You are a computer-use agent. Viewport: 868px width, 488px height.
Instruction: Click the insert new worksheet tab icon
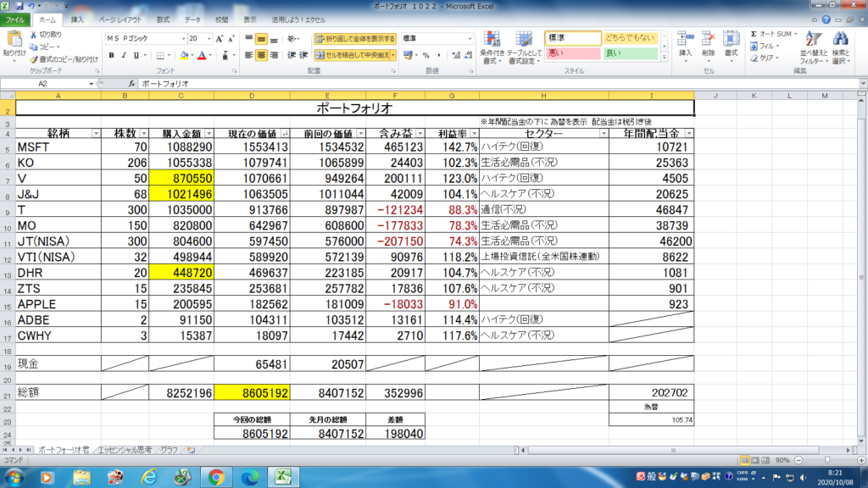[x=191, y=450]
